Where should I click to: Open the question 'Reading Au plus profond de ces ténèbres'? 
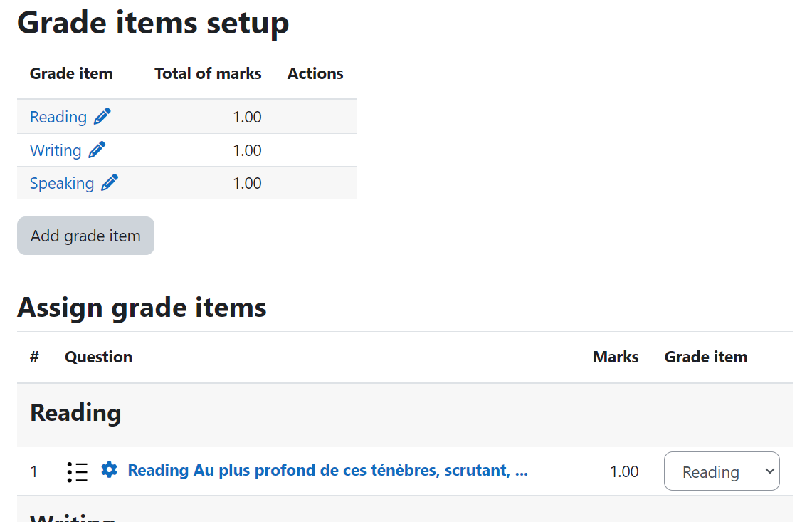coord(328,470)
